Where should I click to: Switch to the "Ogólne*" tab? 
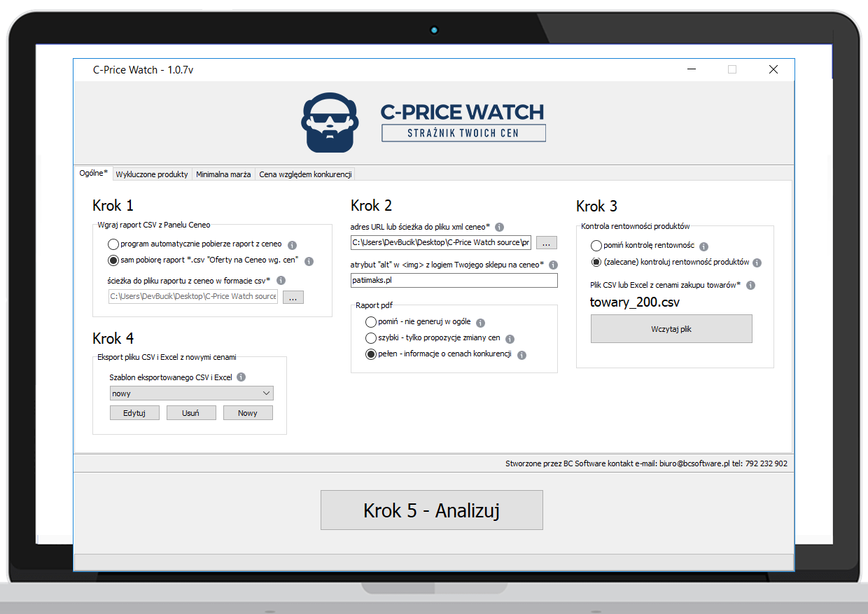pyautogui.click(x=94, y=173)
